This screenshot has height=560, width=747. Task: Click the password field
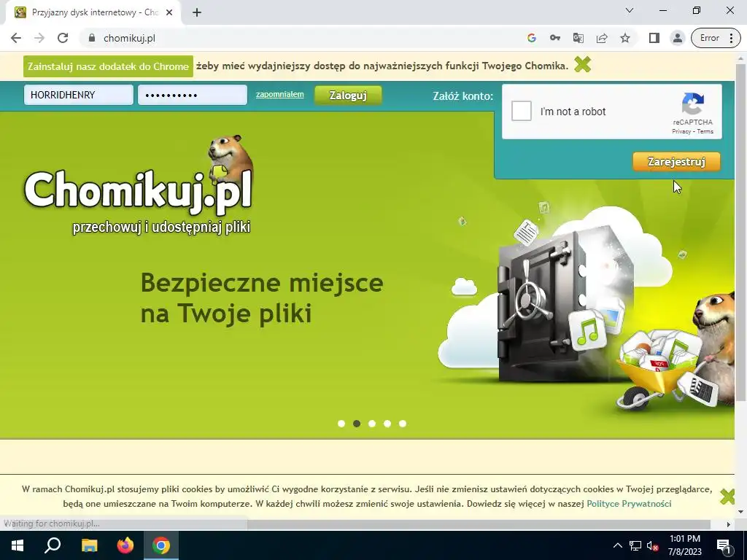pyautogui.click(x=193, y=95)
